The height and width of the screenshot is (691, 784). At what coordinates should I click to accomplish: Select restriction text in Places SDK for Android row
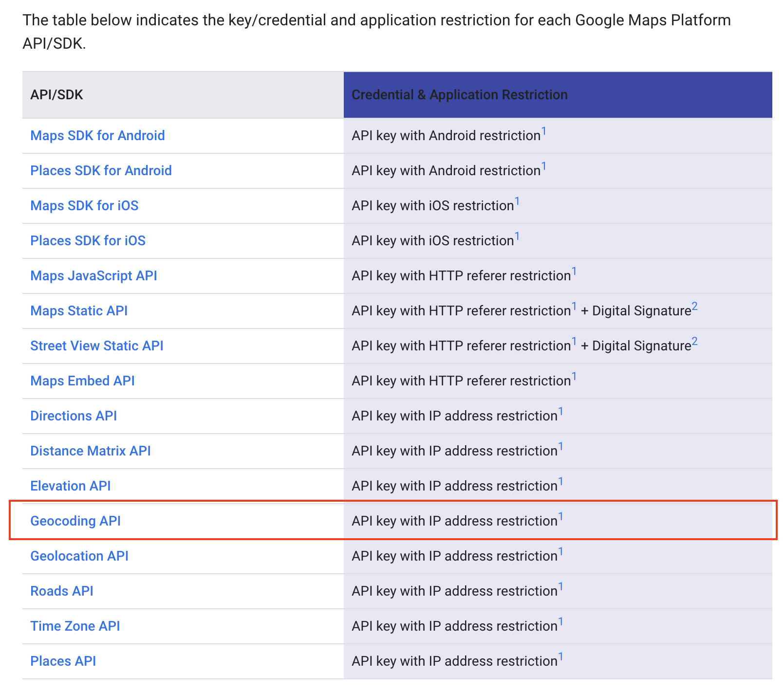[x=446, y=170]
